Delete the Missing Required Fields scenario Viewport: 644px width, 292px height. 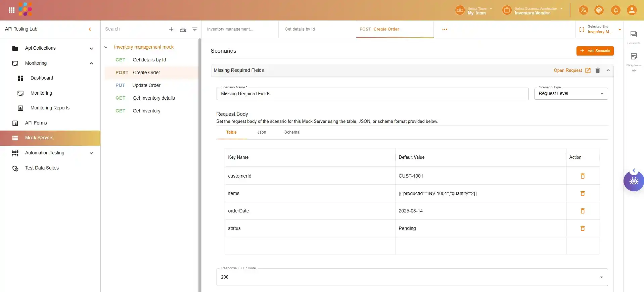click(x=598, y=70)
